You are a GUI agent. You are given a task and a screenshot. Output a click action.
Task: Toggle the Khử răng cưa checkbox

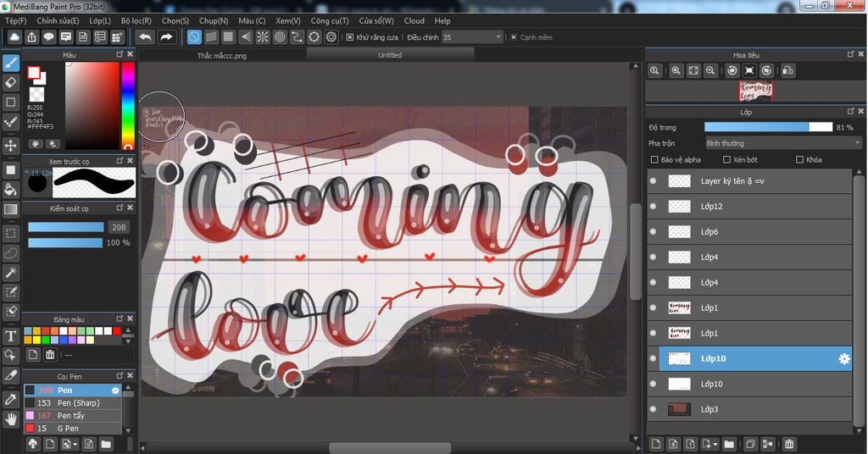pos(350,37)
